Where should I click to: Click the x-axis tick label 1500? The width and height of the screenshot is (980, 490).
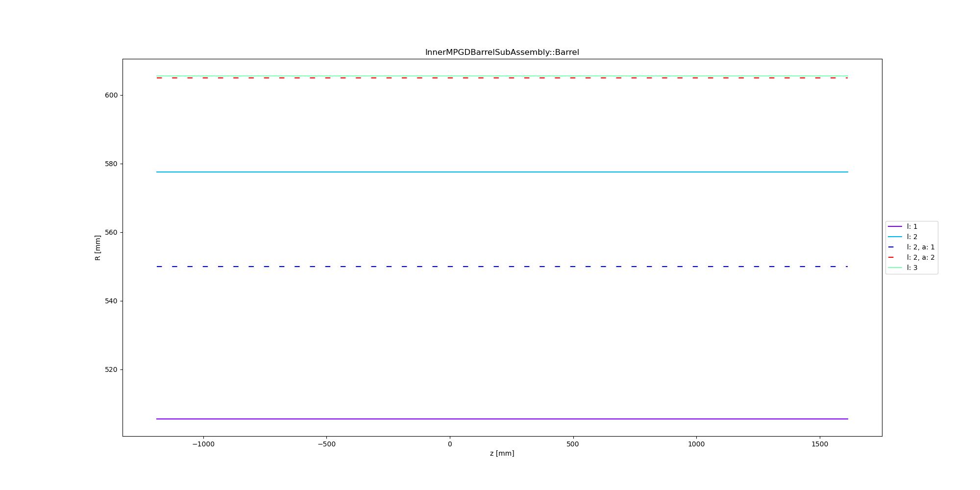819,444
